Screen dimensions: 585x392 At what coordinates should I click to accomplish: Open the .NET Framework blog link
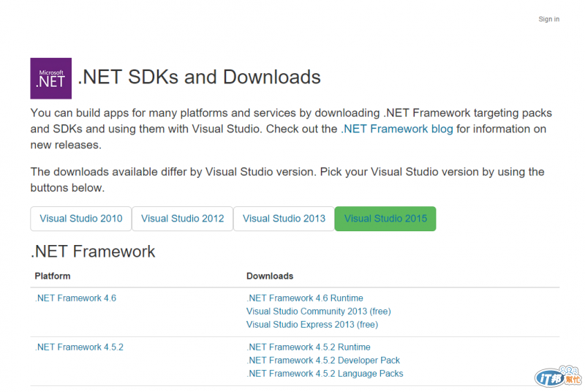(397, 129)
